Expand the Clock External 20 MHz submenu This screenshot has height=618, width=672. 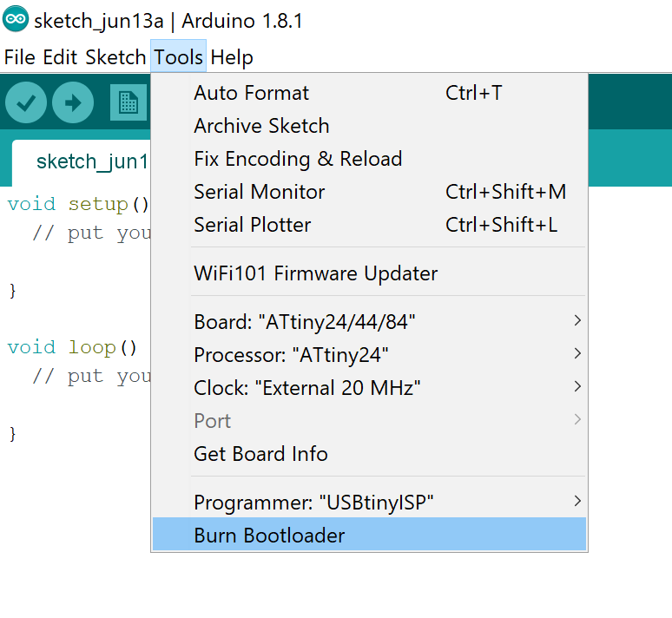coord(307,388)
